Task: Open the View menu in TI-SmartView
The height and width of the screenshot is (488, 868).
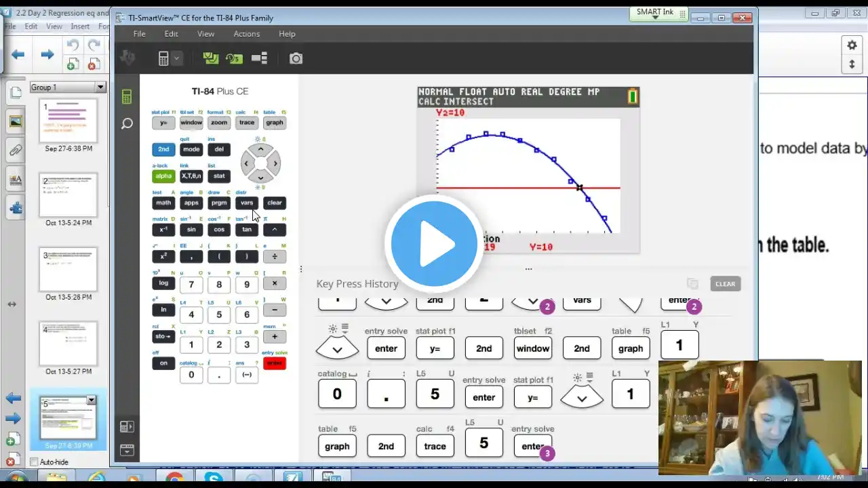Action: pyautogui.click(x=205, y=34)
